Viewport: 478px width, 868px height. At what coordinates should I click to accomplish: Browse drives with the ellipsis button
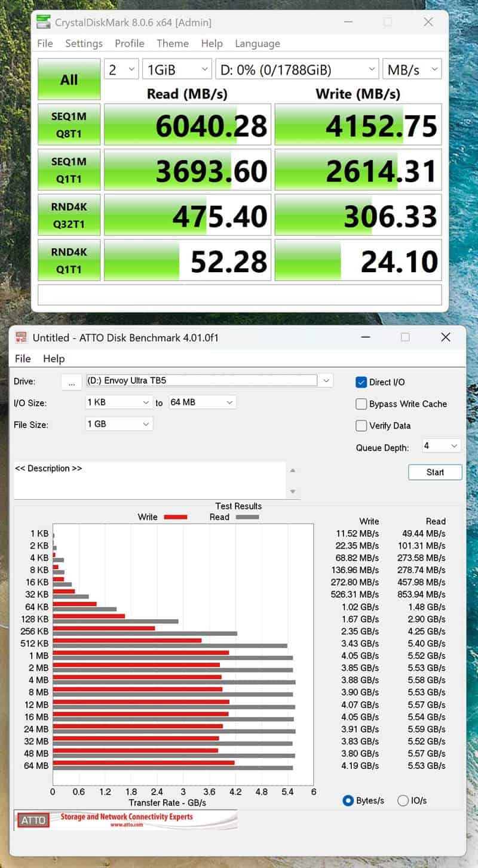pos(71,382)
